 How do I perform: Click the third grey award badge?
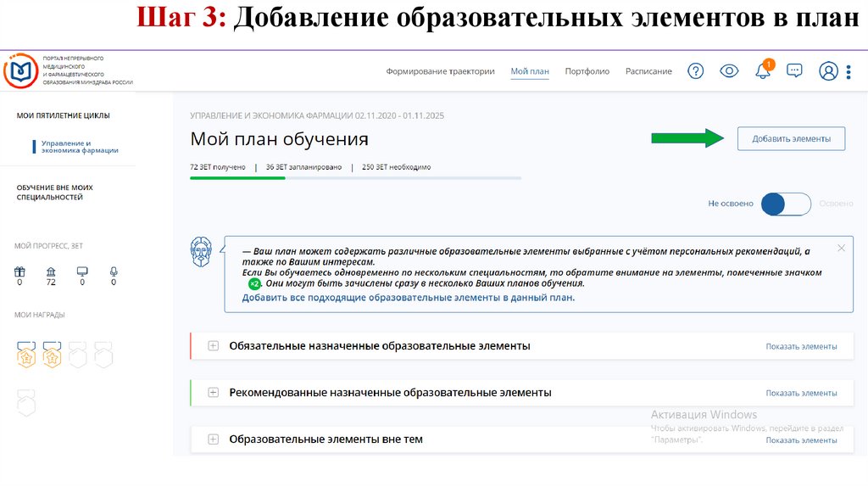click(x=77, y=355)
